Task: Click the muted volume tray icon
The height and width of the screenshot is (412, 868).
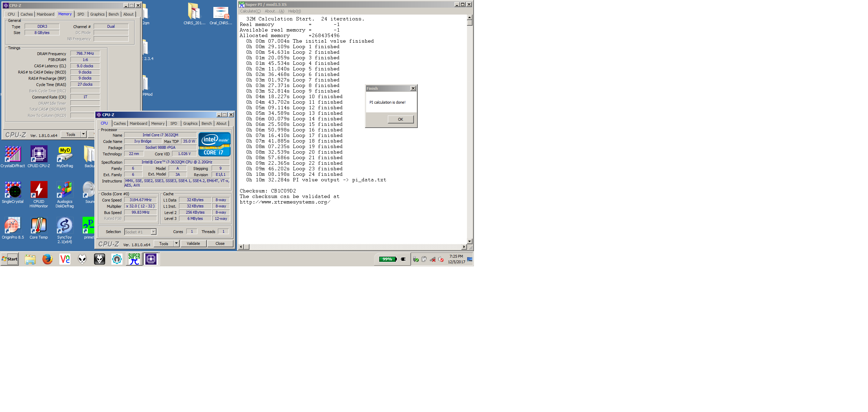Action: pyautogui.click(x=441, y=259)
